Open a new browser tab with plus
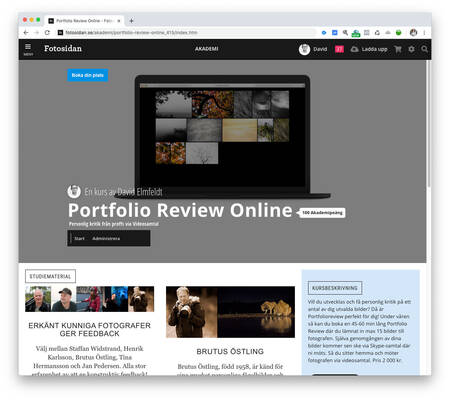The width and height of the screenshot is (450, 400). coord(131,21)
